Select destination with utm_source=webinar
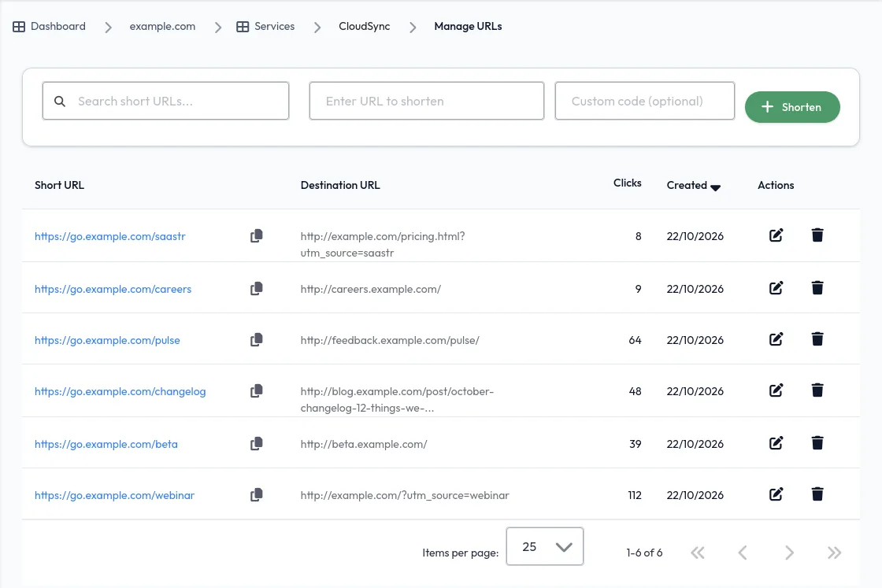Viewport: 882px width, 588px height. click(405, 495)
